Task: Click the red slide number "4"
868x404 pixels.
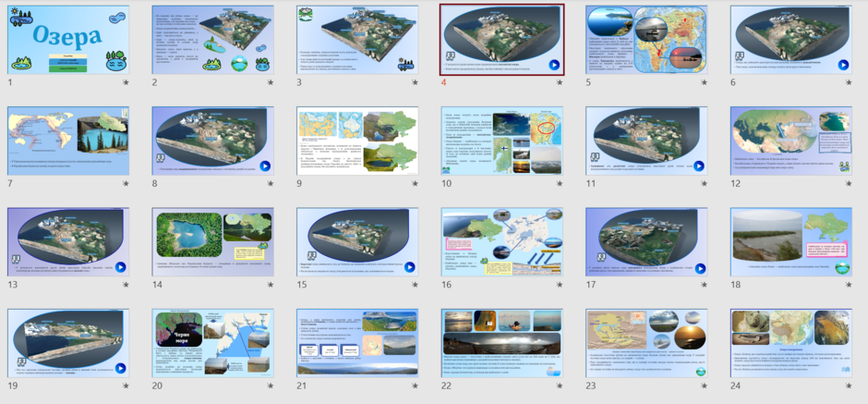Action: [443, 82]
